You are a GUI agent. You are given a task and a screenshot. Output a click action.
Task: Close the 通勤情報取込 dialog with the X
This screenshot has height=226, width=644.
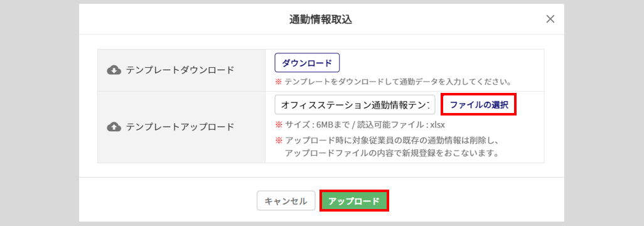(x=550, y=19)
